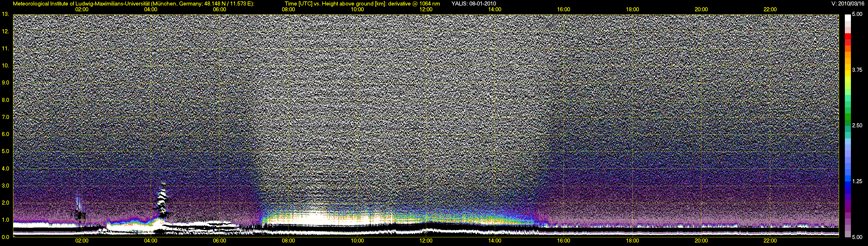Click the 2.50 colorbar scale label
Screen dimensions: 868x246
[857, 125]
